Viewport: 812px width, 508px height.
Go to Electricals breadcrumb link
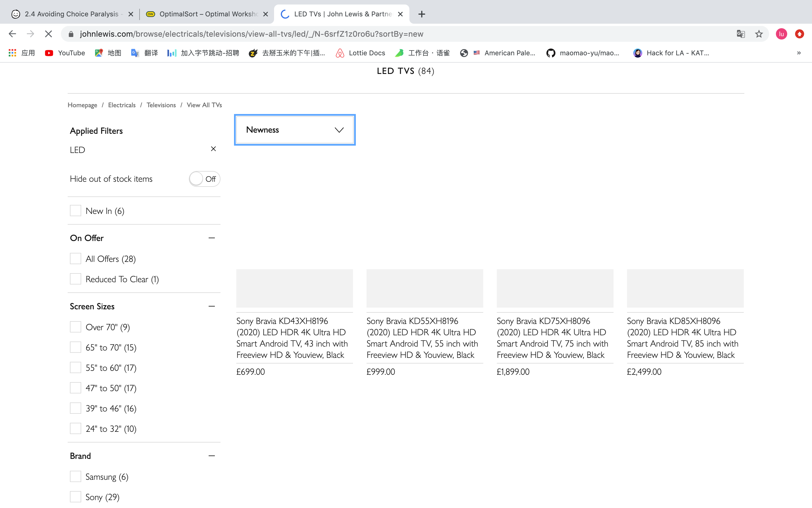tap(122, 105)
